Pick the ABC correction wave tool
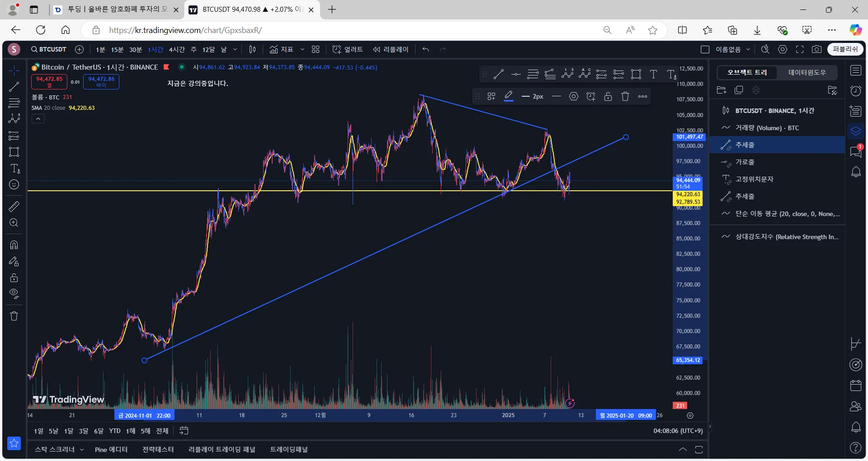Image resolution: width=868 pixels, height=461 pixels. tap(585, 74)
